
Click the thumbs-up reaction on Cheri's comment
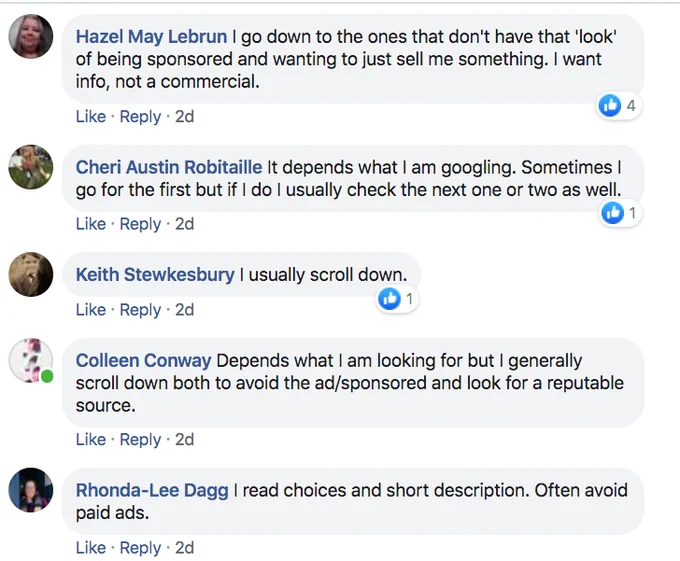pos(612,213)
